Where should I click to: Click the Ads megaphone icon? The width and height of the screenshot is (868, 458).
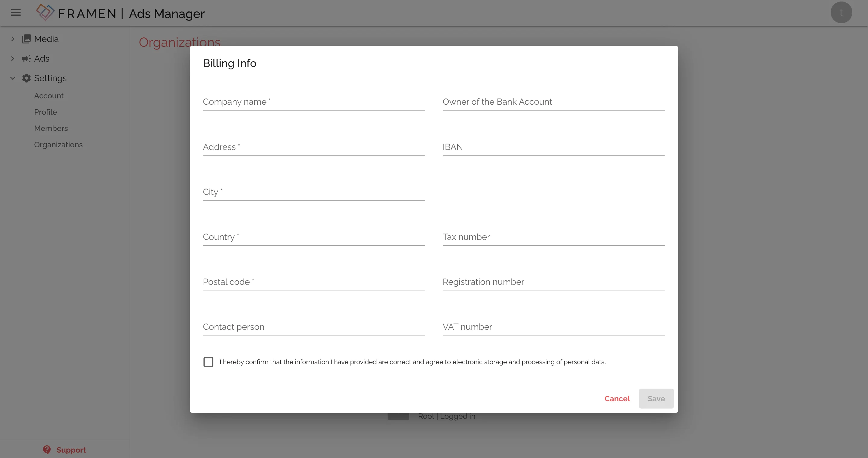tap(26, 59)
